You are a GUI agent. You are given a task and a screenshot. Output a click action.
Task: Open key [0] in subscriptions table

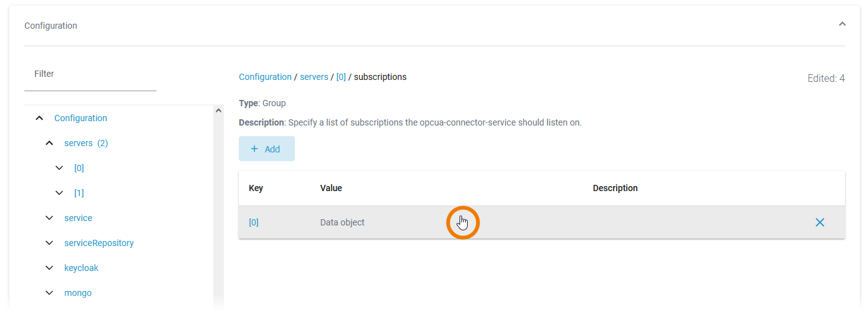(x=254, y=222)
